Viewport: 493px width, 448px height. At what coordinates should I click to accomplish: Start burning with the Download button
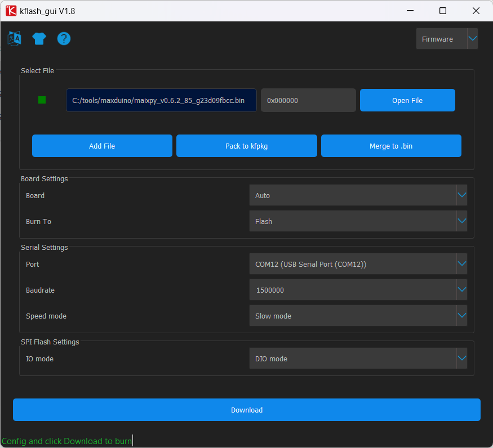pos(247,410)
